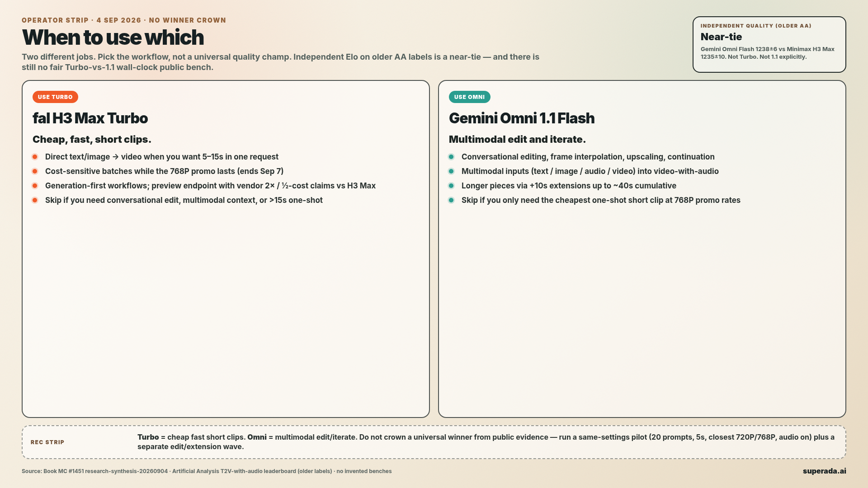Click the 'Multimodal inputs' bullet
Screen dimensions: 868x488
point(590,171)
